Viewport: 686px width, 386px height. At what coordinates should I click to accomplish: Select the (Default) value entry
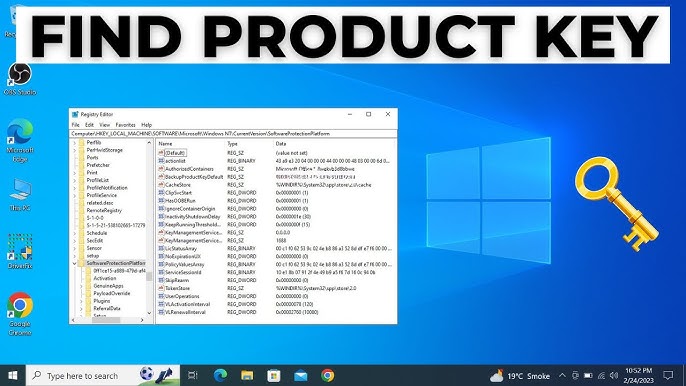coord(175,153)
